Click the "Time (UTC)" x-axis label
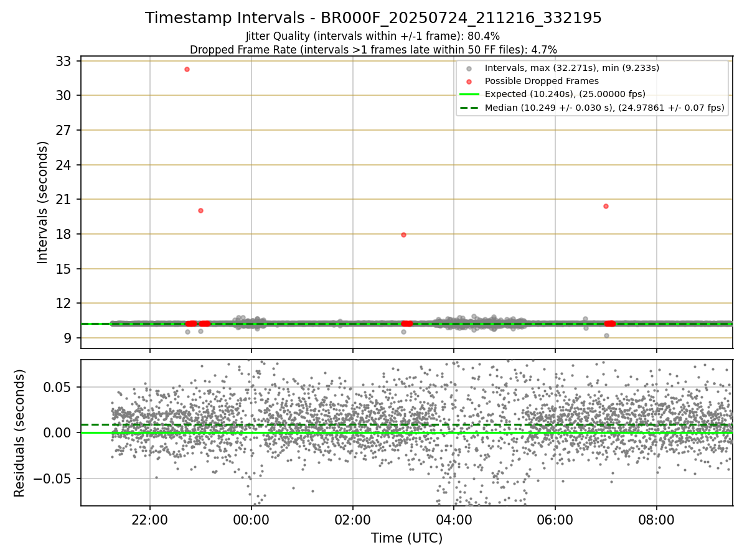 (x=406, y=538)
